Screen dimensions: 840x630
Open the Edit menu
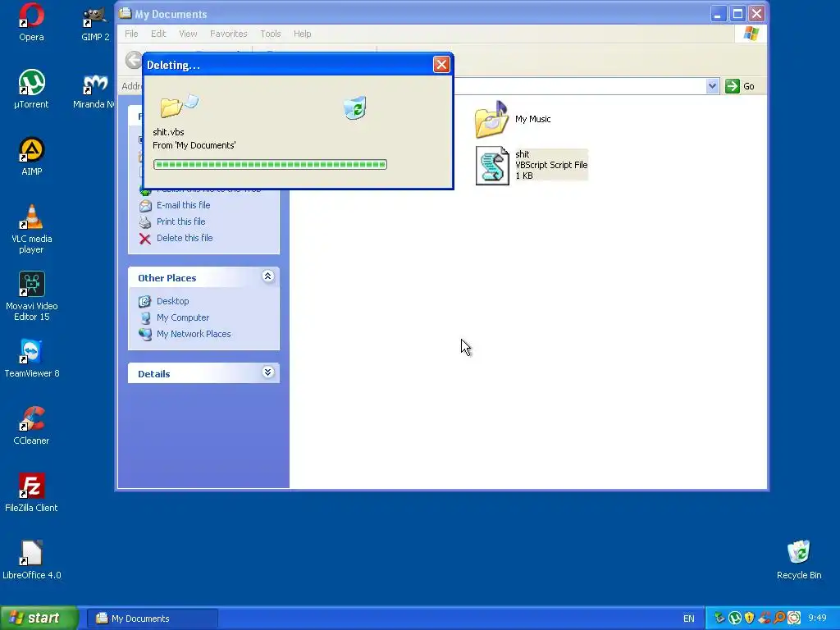(158, 34)
